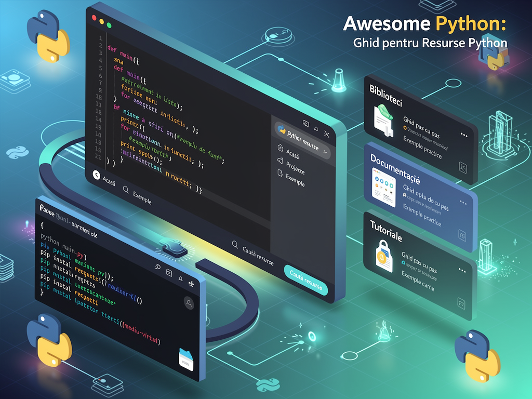Open the Biblioteci card title
The image size is (532, 399).
(x=386, y=96)
